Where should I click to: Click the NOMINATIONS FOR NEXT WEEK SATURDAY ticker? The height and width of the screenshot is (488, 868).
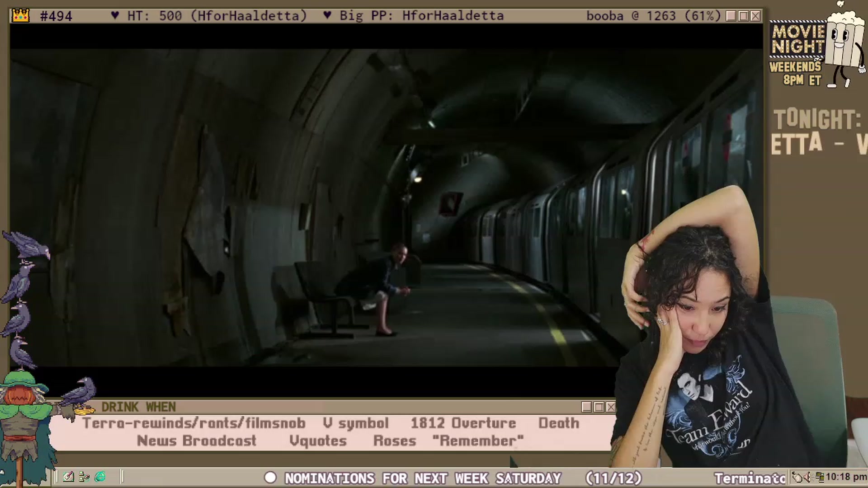(x=423, y=478)
